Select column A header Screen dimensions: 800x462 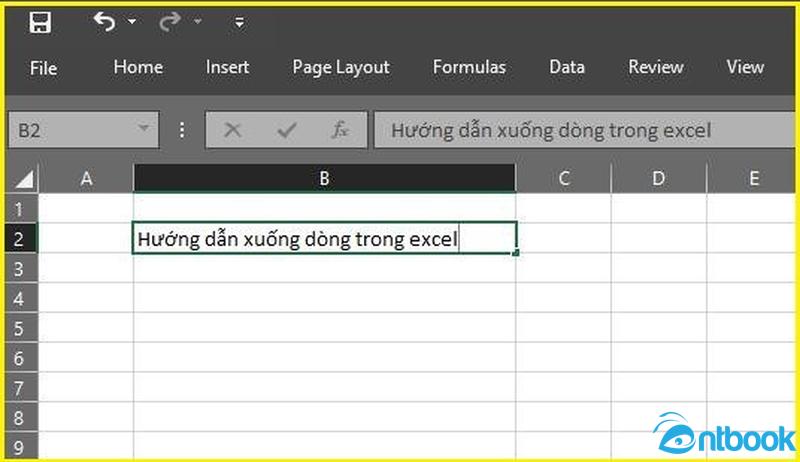point(86,178)
